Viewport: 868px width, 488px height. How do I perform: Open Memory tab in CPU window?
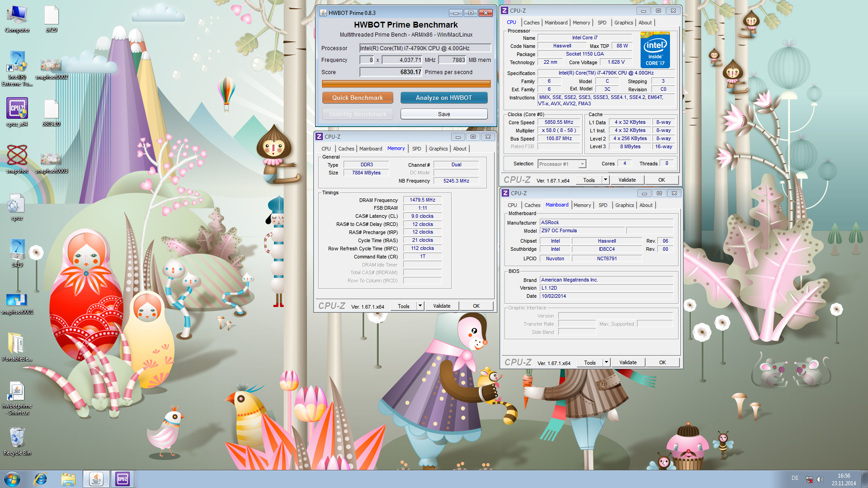coord(581,23)
